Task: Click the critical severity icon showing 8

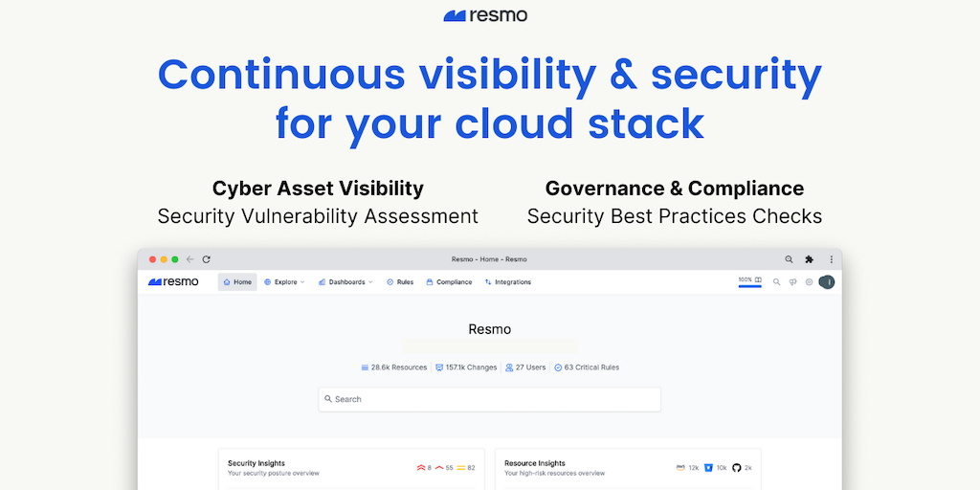Action: pos(421,467)
